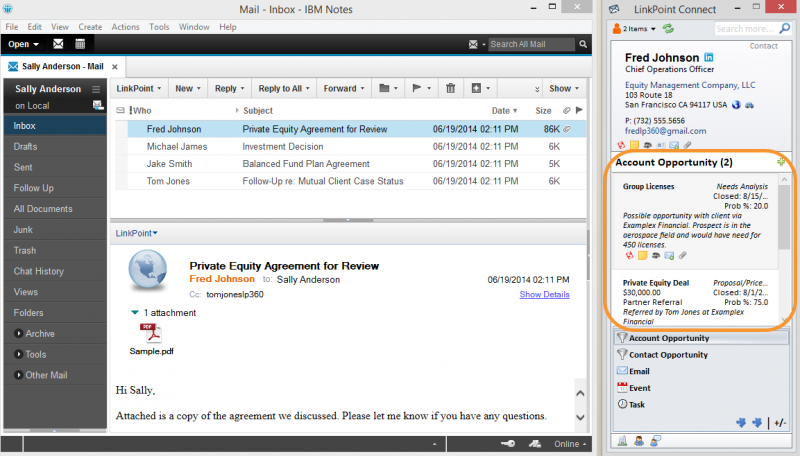Click the paperclip icon in Group Licenses card

tap(682, 255)
